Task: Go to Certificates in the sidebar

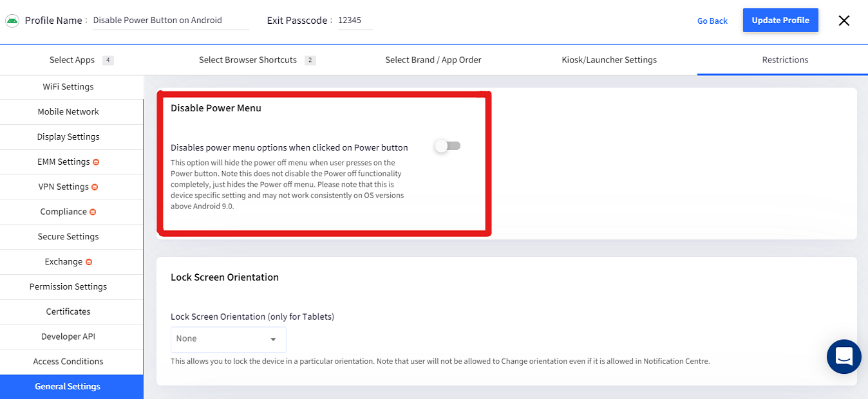Action: pos(71,312)
